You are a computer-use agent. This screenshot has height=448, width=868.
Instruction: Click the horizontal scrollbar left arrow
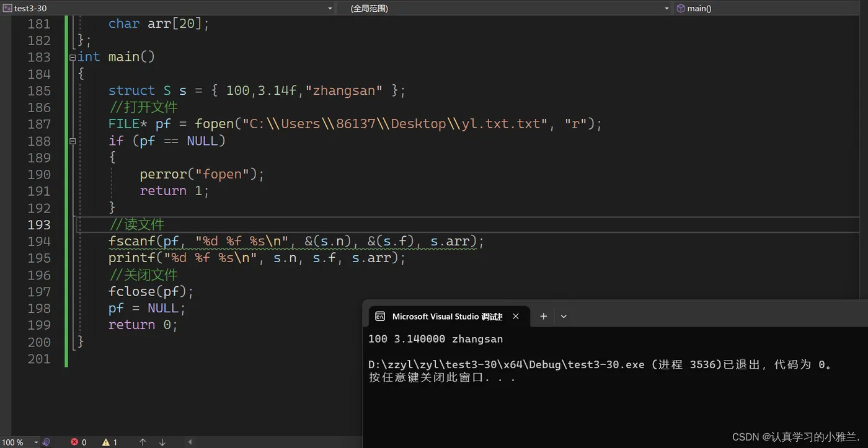click(190, 442)
